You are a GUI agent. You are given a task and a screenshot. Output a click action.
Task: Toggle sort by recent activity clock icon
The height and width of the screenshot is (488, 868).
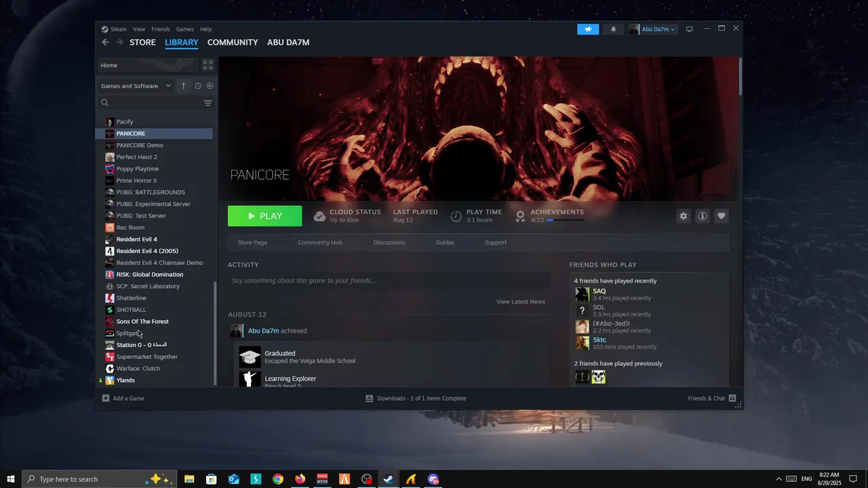tap(198, 86)
